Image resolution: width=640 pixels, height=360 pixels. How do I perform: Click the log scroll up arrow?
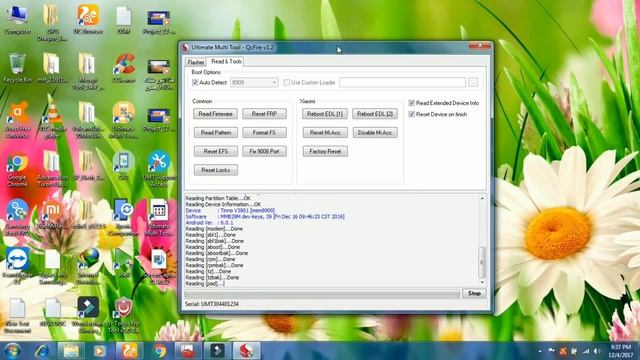[482, 198]
